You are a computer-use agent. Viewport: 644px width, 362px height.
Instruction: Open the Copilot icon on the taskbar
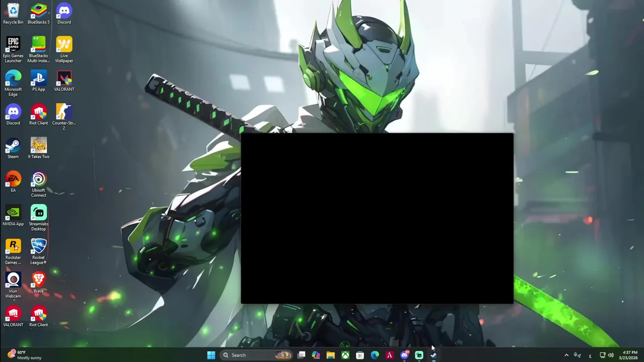pos(316,355)
